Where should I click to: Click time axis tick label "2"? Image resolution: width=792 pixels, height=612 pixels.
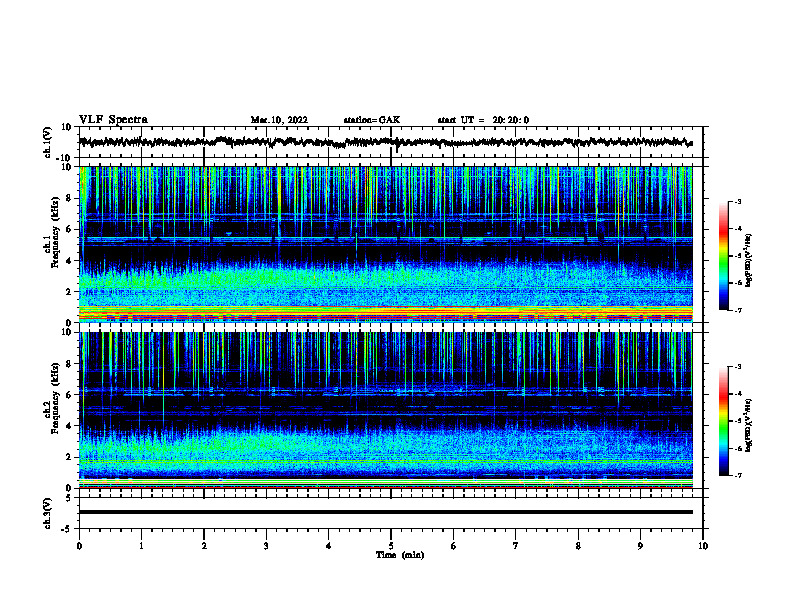[204, 546]
